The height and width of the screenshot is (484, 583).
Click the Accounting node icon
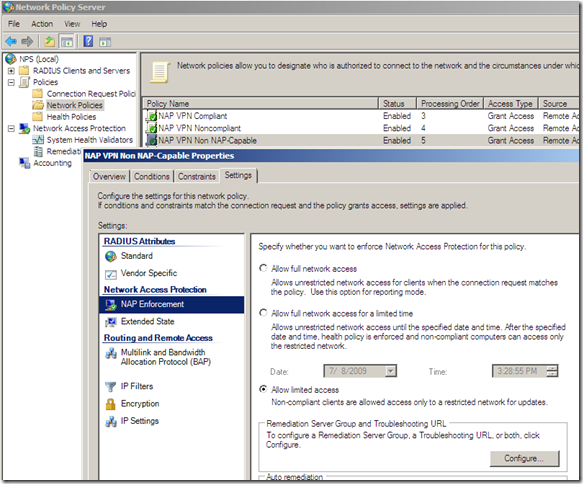click(x=25, y=163)
